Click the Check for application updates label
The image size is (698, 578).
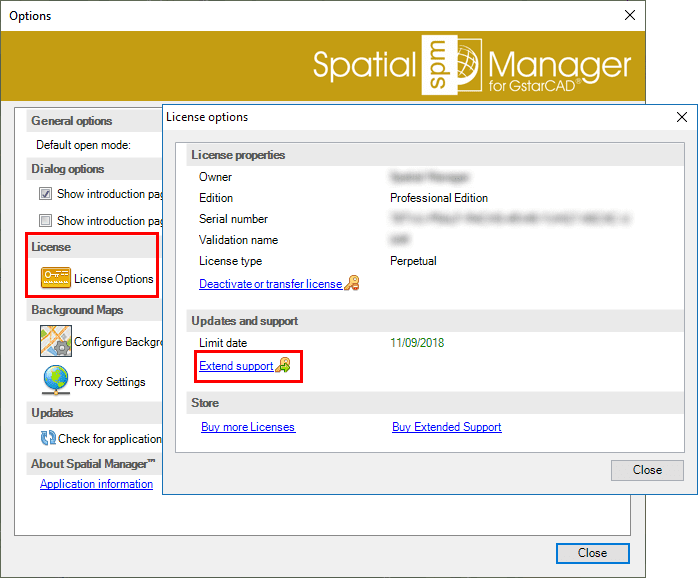(110, 439)
